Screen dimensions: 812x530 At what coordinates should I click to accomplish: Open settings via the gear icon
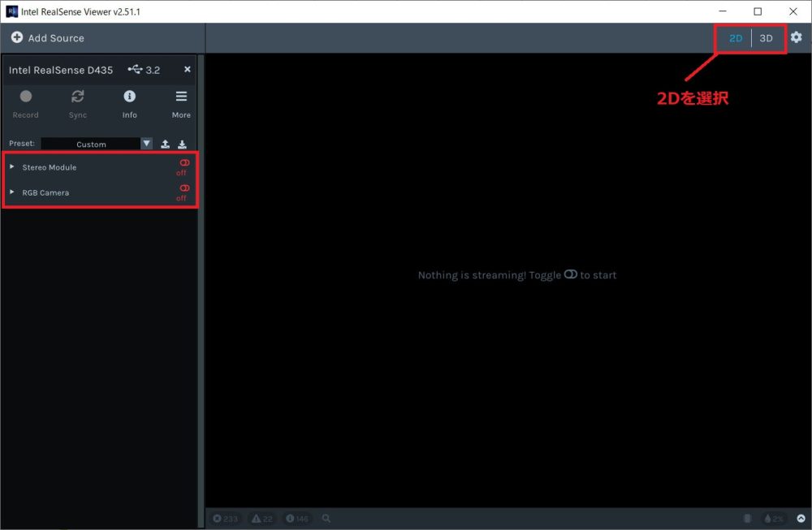coord(796,37)
